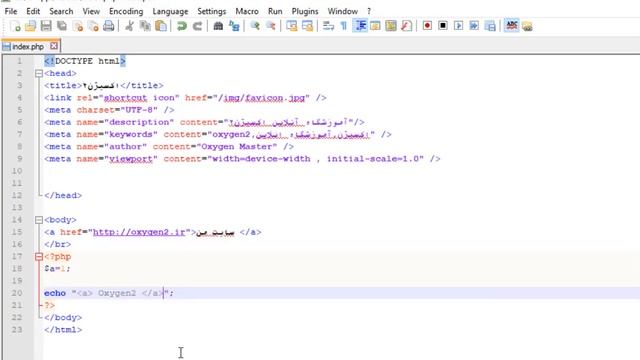Screen dimensions: 640x360
Task: Click the /img/favicon.jpg href value
Action: pyautogui.click(x=262, y=98)
